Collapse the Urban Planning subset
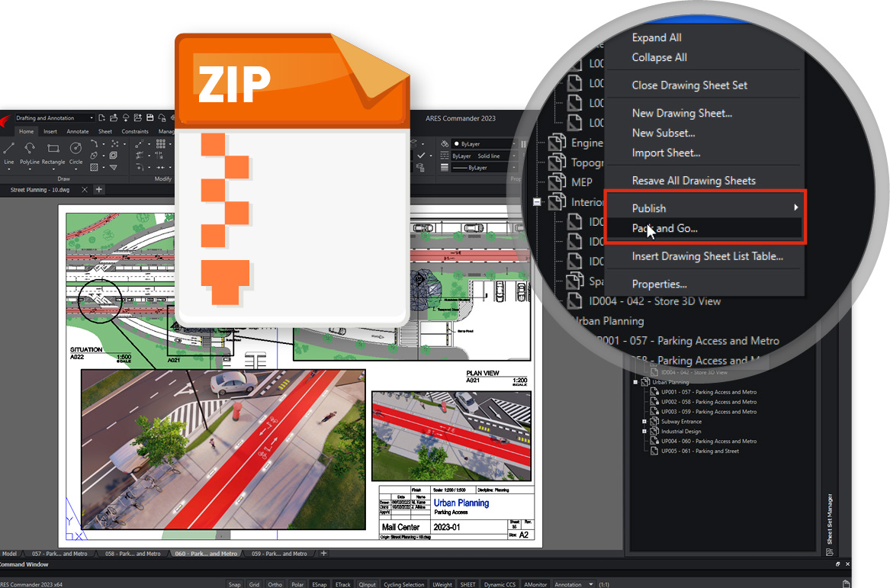The width and height of the screenshot is (890, 588). pyautogui.click(x=635, y=382)
